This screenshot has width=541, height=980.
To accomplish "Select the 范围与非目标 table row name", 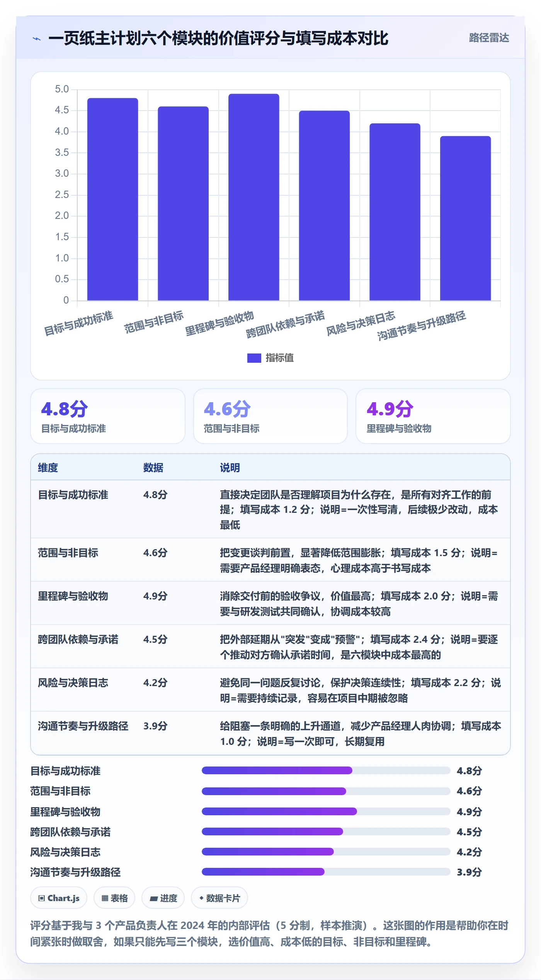I will (x=68, y=553).
